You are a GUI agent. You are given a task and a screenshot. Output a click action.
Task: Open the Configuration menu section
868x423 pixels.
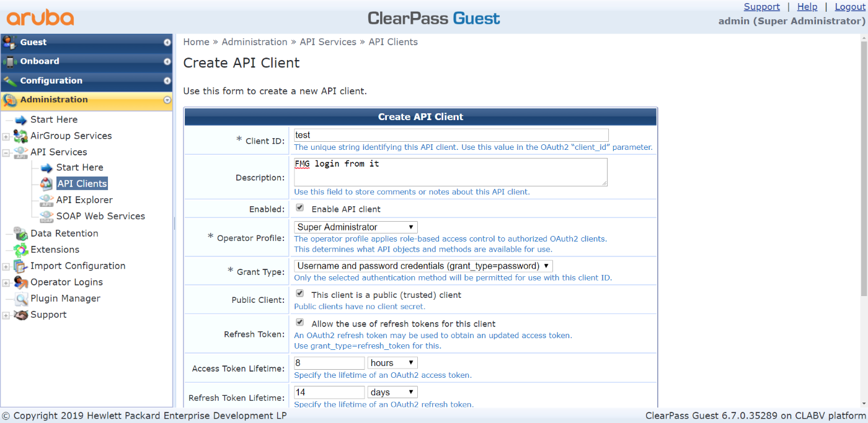tap(87, 81)
